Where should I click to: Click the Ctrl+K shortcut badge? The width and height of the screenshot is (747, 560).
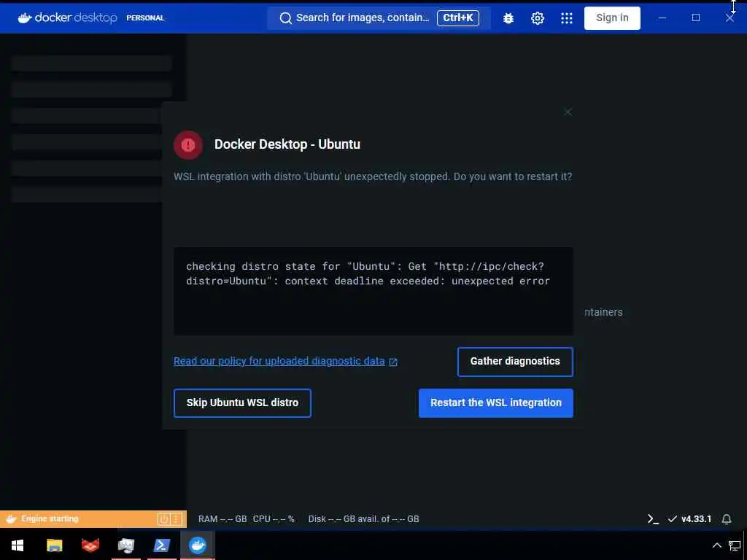[x=458, y=18]
